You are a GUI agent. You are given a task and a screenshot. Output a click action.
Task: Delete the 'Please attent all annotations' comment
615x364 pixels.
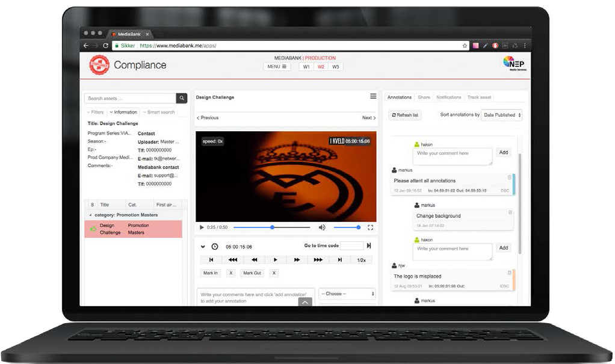tap(510, 177)
